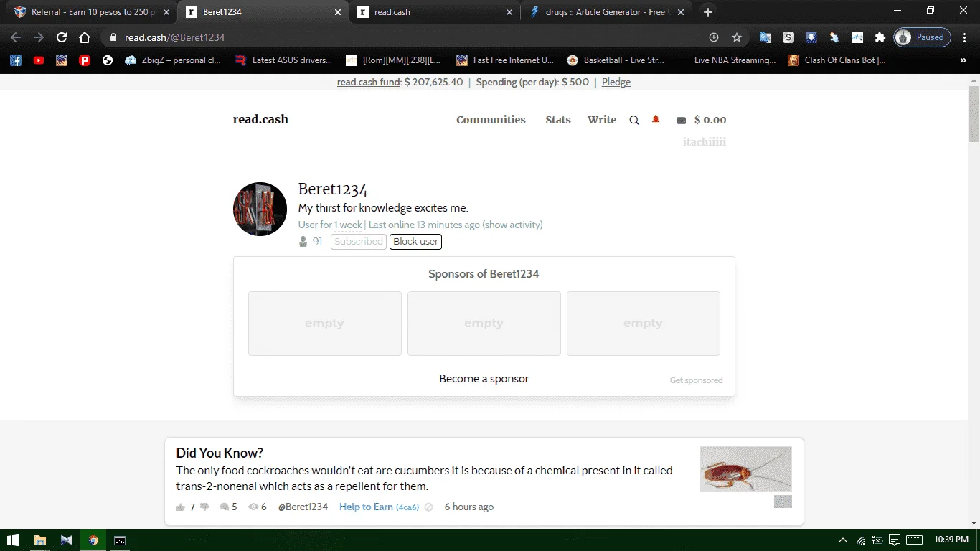
Task: Open the ZbigZ – personal cl... bookmark
Action: tap(173, 60)
